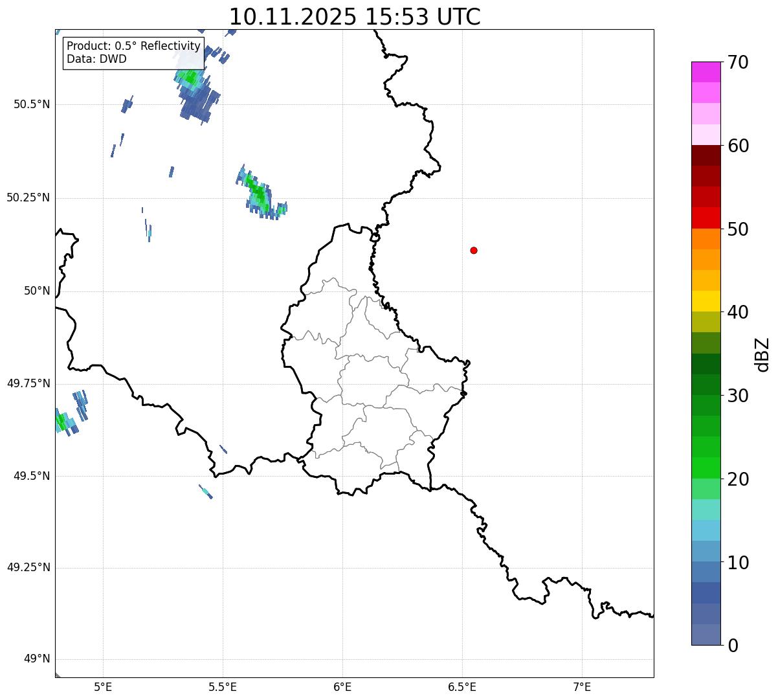Screen dimensions: 778x700
Task: Click the 49.5°N latitude label
Action: point(32,476)
